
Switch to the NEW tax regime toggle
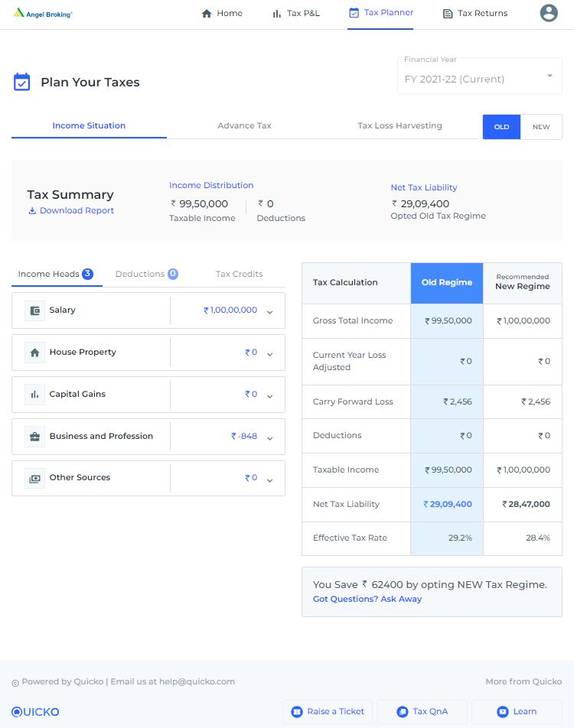[541, 127]
